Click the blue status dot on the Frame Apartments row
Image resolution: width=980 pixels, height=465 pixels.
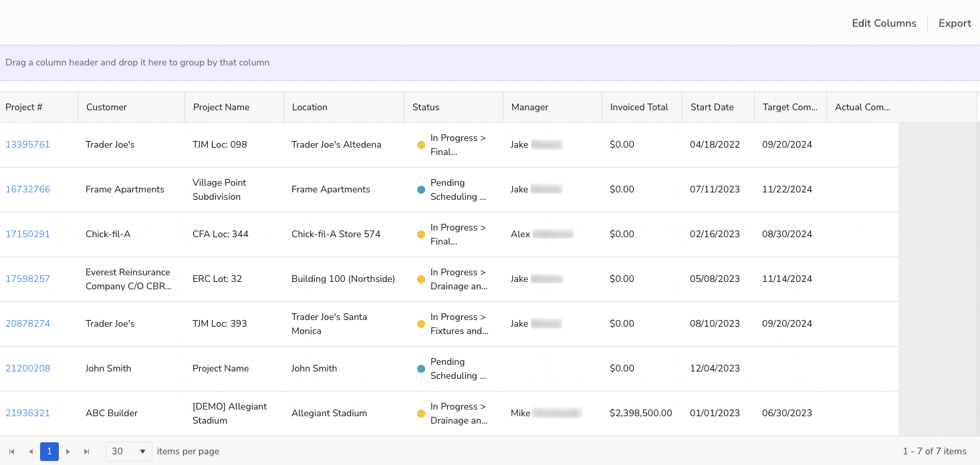coord(420,189)
